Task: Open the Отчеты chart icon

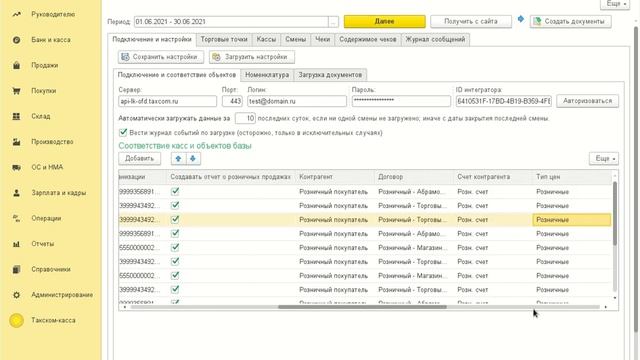Action: [16, 244]
